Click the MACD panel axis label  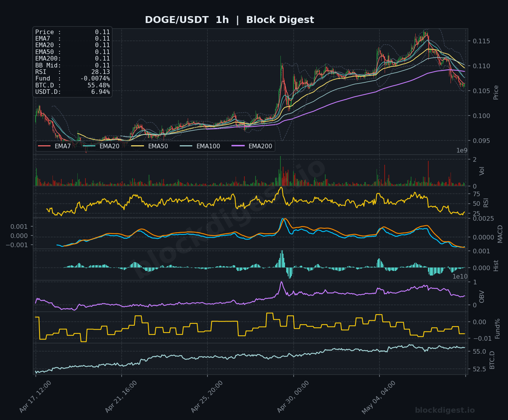[x=500, y=234]
